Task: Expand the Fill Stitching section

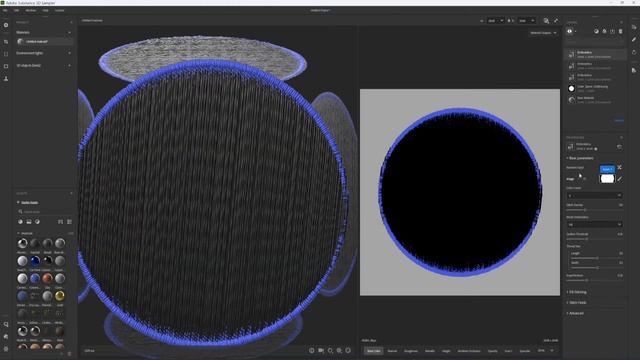Action: coord(577,292)
